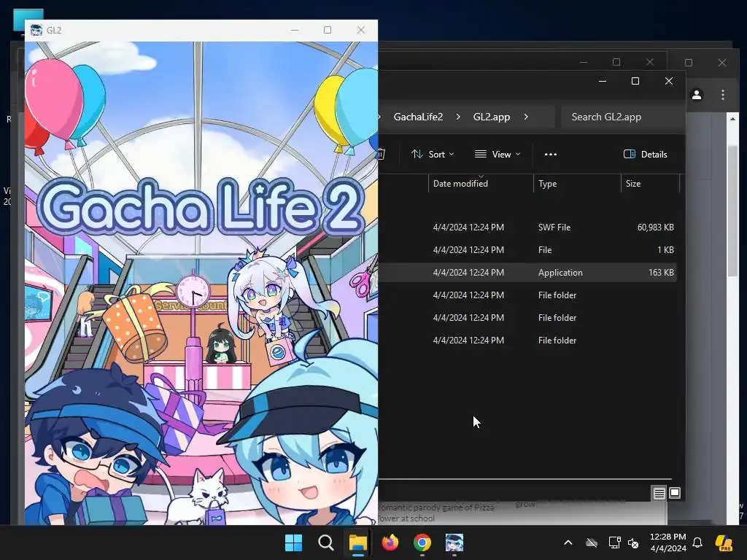747x560 pixels.
Task: Click the Gacha Life 2 title logo
Action: coord(201,208)
